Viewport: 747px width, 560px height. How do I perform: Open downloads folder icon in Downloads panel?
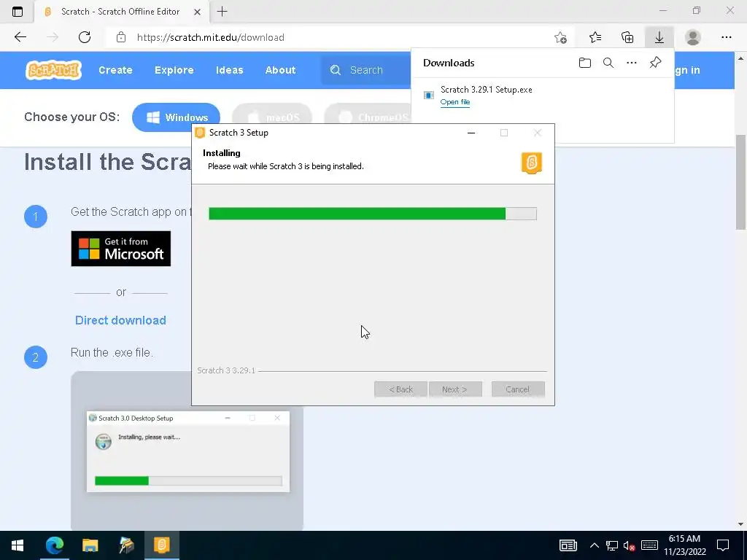584,63
